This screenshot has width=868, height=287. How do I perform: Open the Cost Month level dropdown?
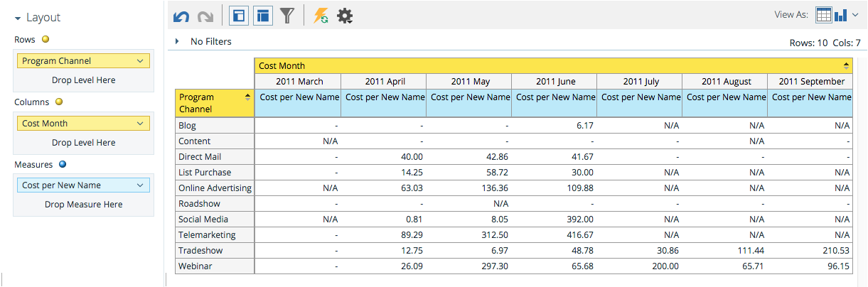[140, 124]
